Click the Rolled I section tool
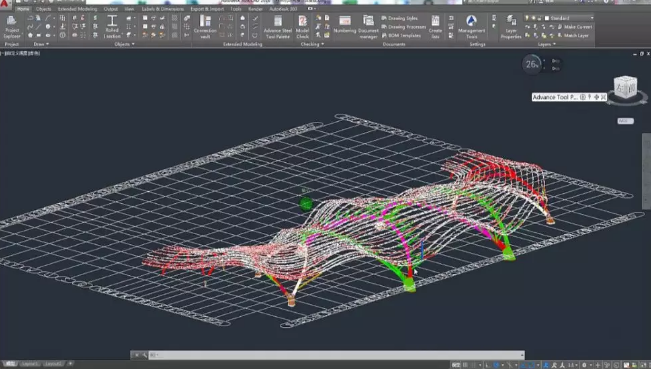 [x=112, y=27]
